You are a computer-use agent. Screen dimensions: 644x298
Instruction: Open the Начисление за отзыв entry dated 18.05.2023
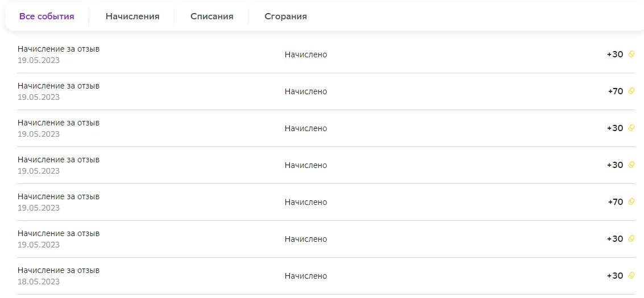pyautogui.click(x=326, y=276)
